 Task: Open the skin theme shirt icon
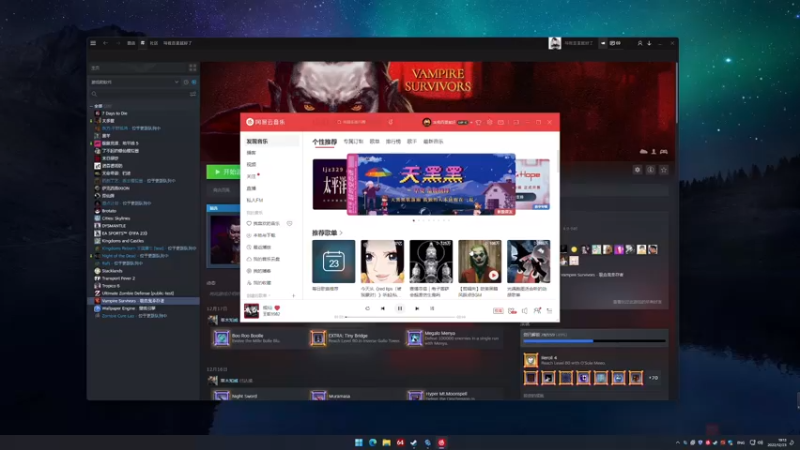(479, 122)
